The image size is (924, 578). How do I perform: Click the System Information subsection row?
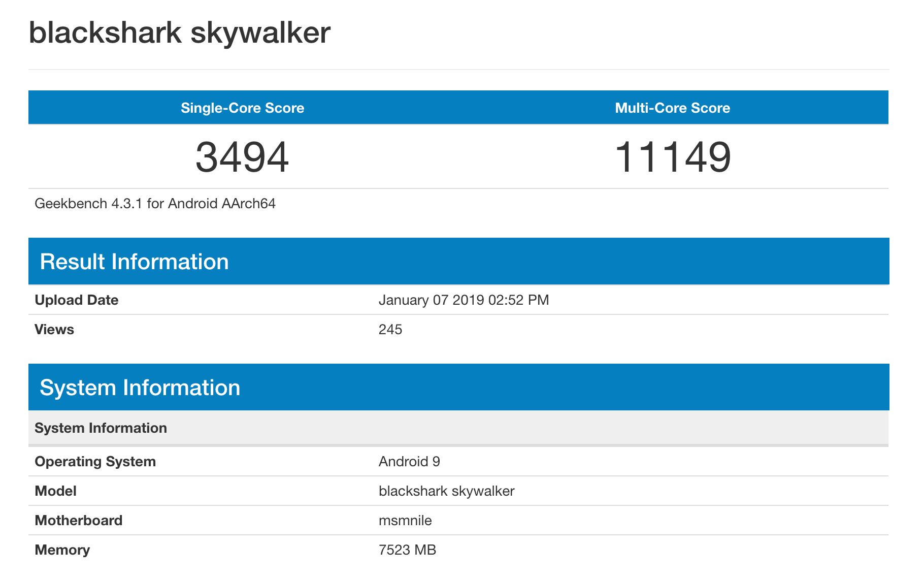pyautogui.click(x=100, y=428)
